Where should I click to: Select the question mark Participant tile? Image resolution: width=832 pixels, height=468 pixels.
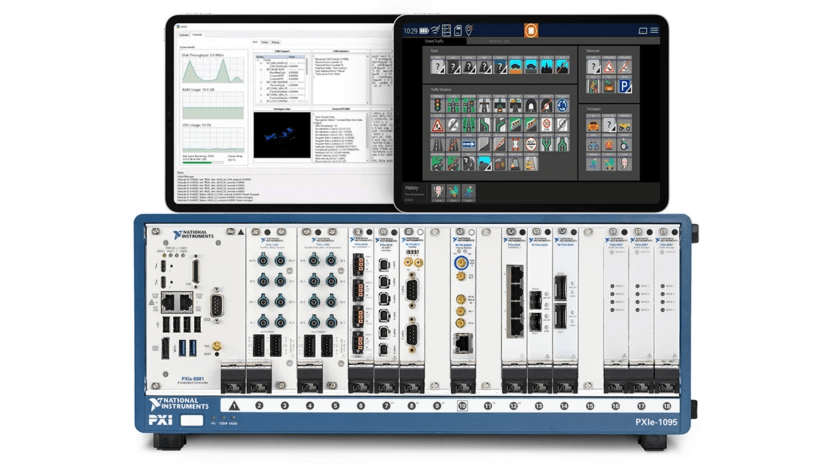click(609, 125)
